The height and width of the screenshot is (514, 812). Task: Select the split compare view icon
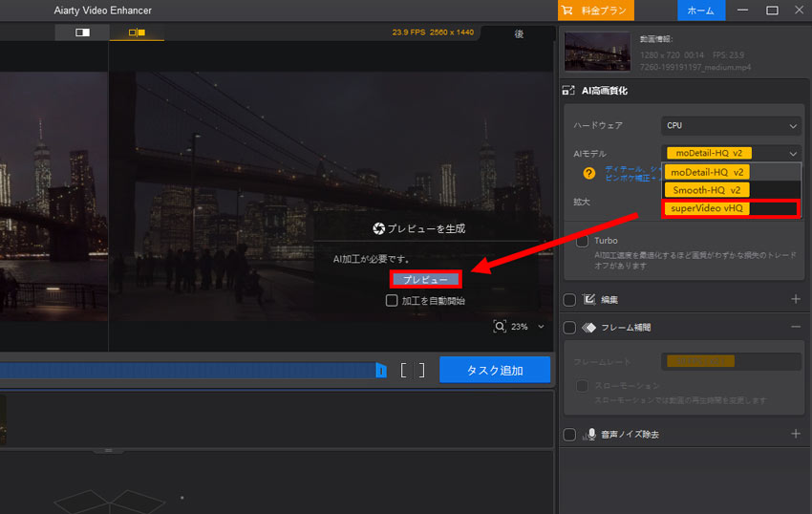137,32
